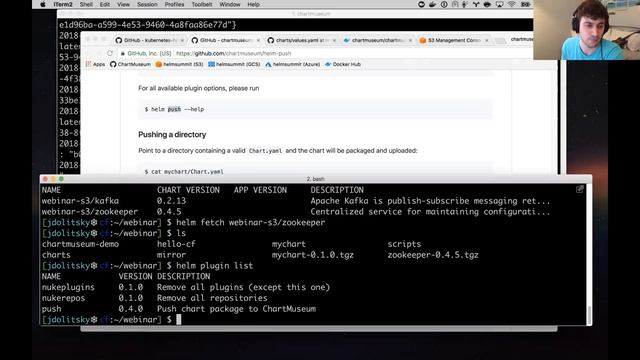Click the secure lock icon in address bar
640x360 pixels.
[x=122, y=53]
